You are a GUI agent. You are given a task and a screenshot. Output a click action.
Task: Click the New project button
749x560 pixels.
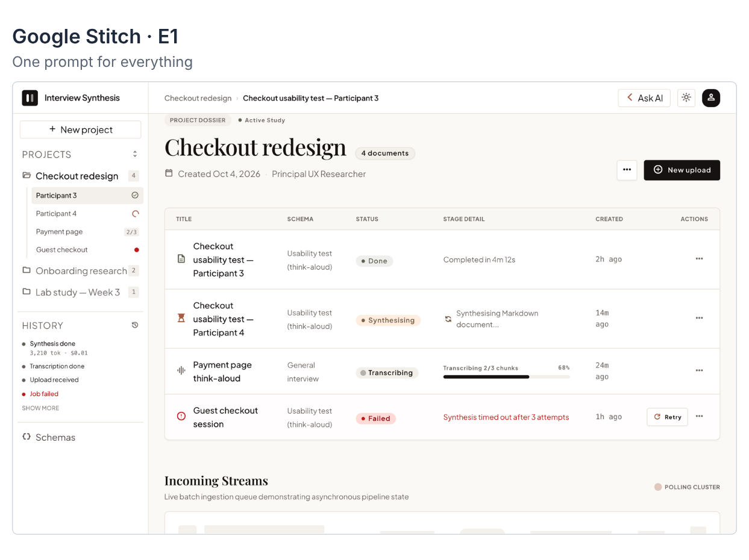[x=81, y=129]
